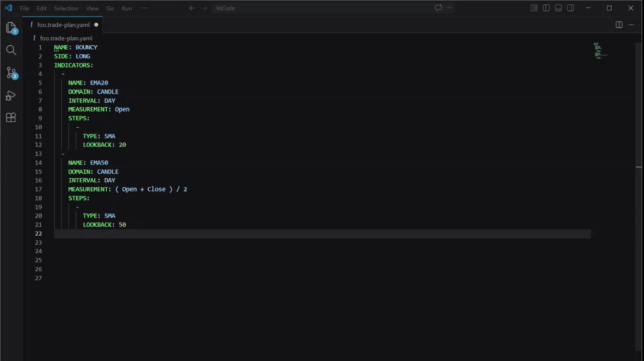
Task: Select the foo.trade-plan.yaml editor tab
Action: tap(63, 25)
